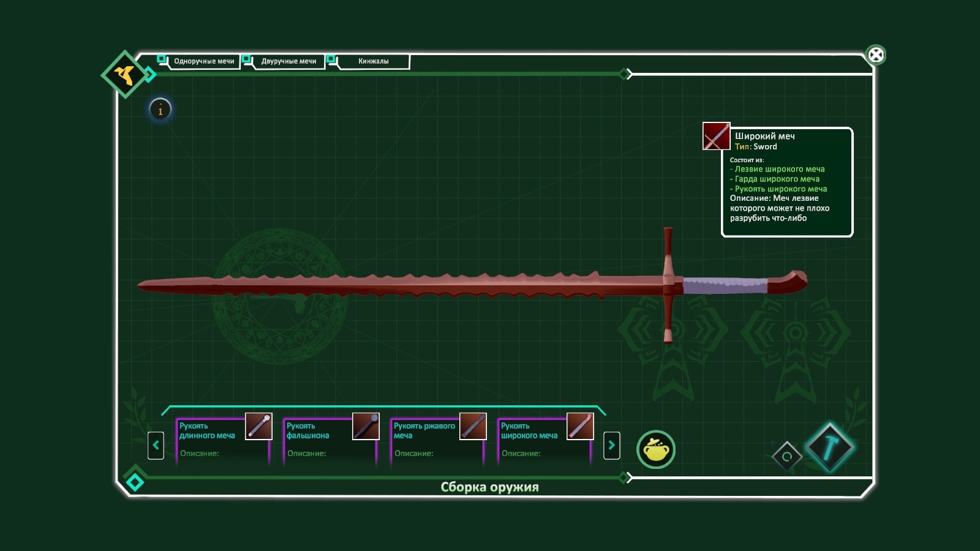Click the round info icon
The height and width of the screenshot is (551, 980).
pos(160,110)
